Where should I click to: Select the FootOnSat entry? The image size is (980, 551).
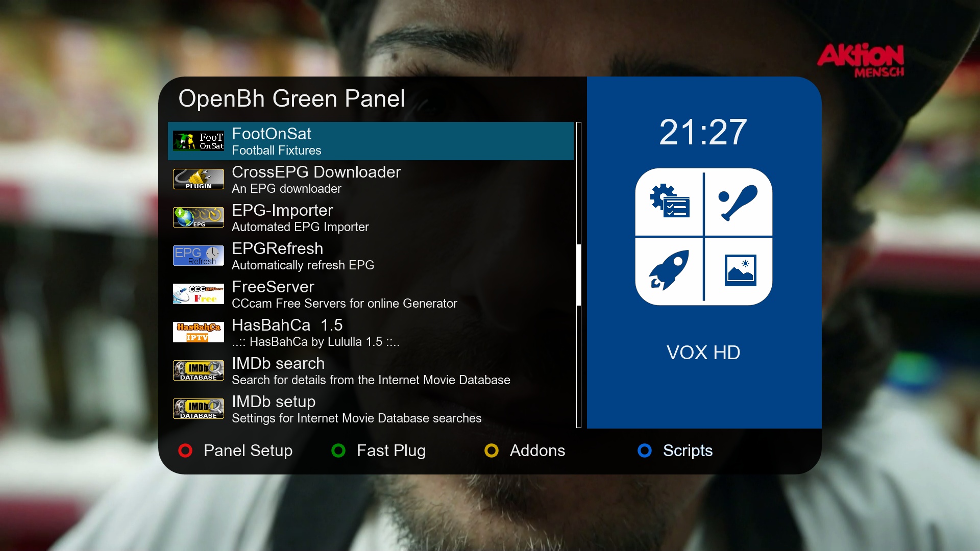click(x=371, y=141)
